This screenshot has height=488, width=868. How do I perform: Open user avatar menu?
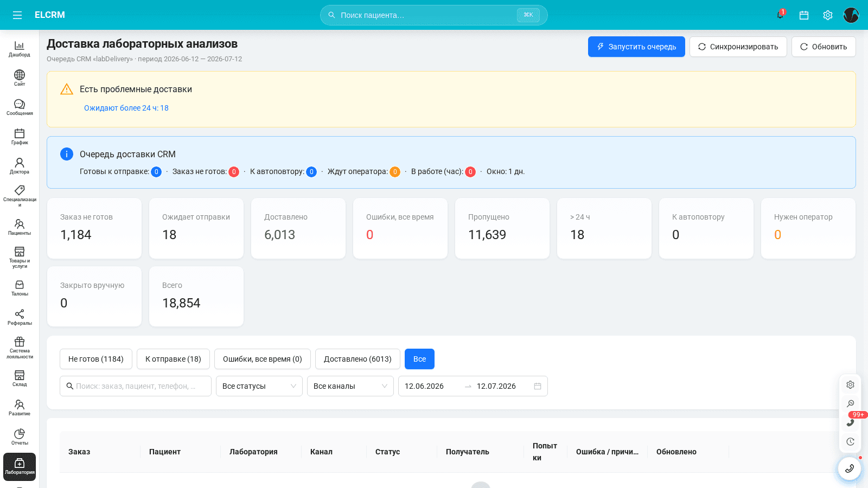[x=851, y=15]
